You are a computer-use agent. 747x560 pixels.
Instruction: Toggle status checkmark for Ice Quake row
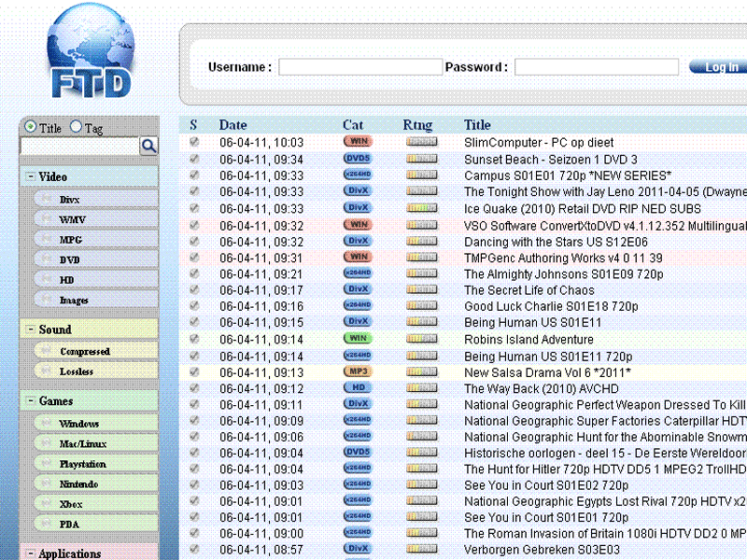[194, 208]
